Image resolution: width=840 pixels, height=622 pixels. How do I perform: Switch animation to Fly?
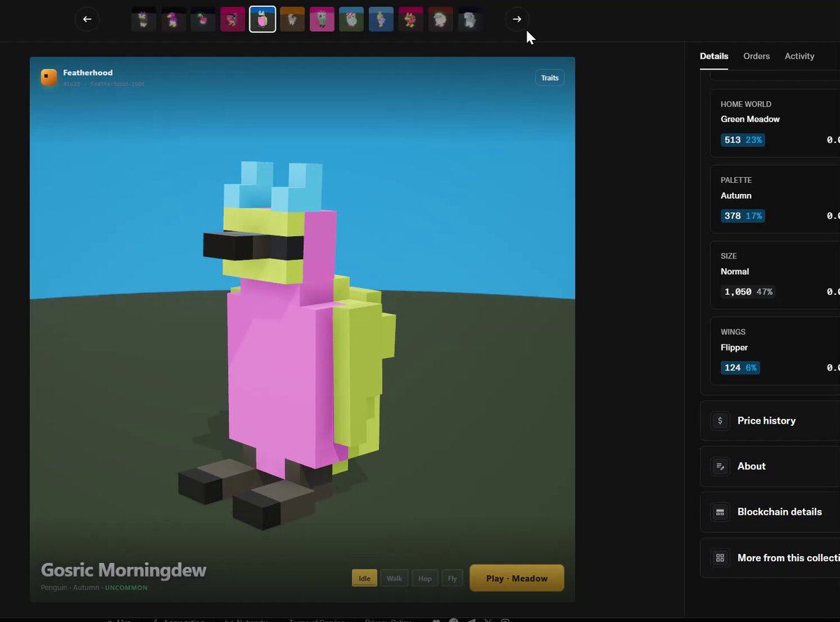point(452,578)
